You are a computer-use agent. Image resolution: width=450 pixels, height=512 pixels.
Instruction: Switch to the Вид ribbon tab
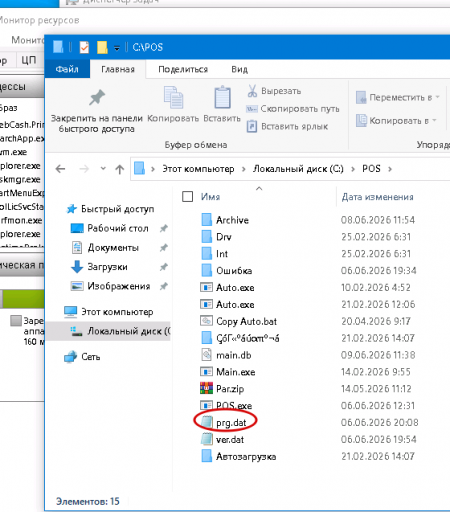coord(239,69)
